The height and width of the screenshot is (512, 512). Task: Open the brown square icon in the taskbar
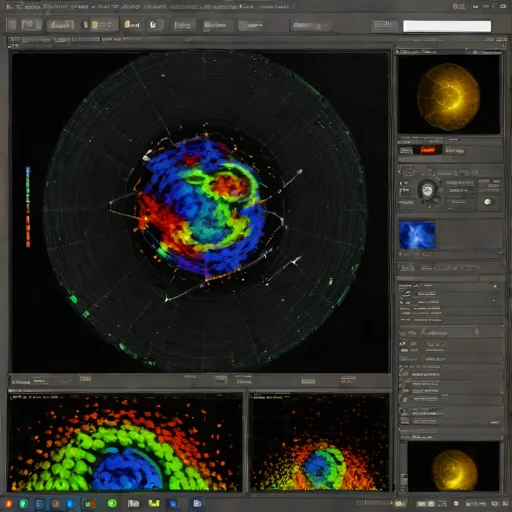(x=56, y=503)
